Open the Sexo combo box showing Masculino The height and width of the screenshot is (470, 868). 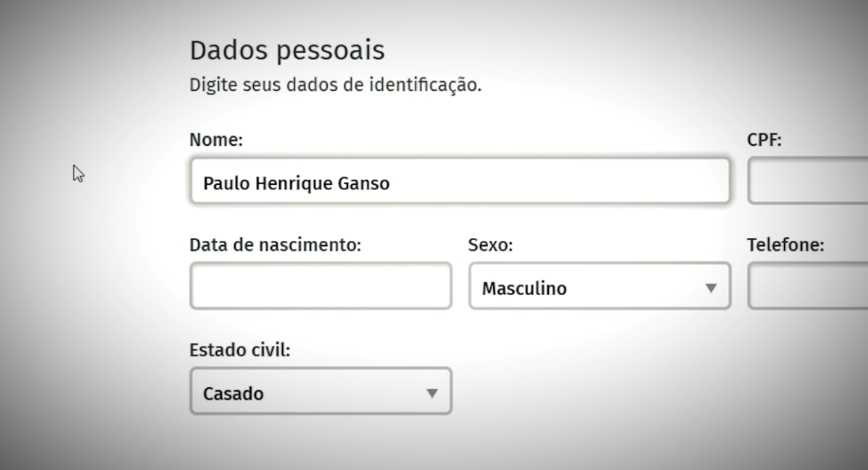pyautogui.click(x=600, y=286)
